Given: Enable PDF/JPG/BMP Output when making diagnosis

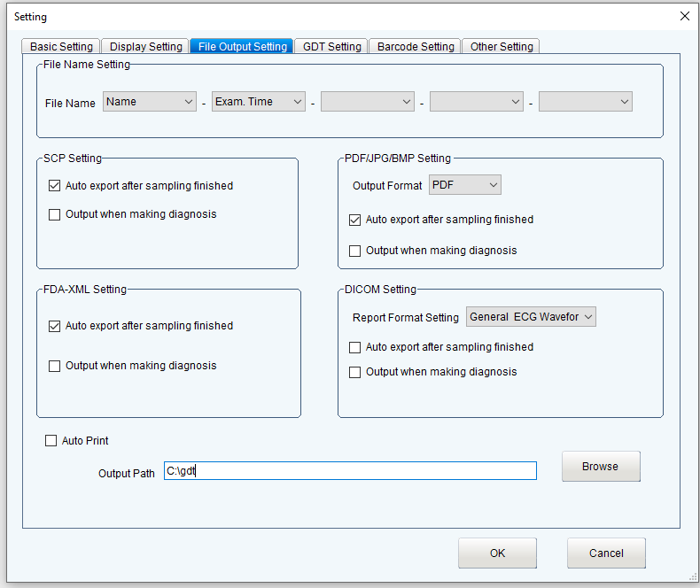Looking at the screenshot, I should pyautogui.click(x=355, y=251).
